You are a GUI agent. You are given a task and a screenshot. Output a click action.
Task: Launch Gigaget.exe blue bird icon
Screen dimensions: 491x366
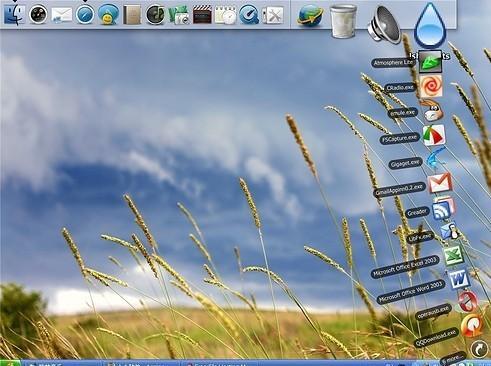[436, 159]
